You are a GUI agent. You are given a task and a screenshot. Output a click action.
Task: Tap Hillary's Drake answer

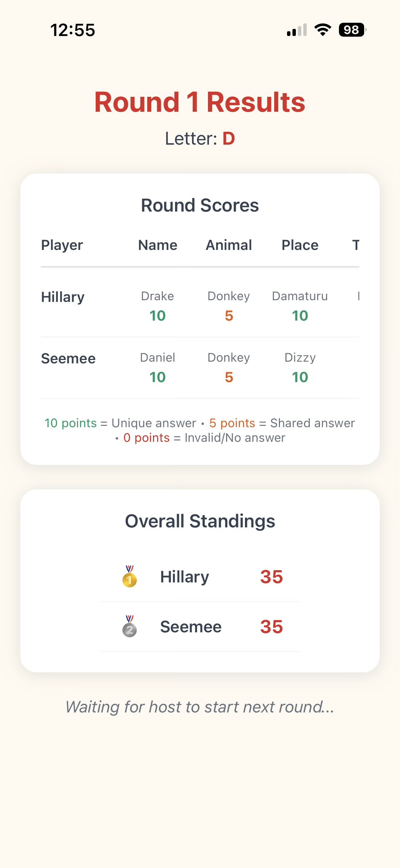click(157, 296)
